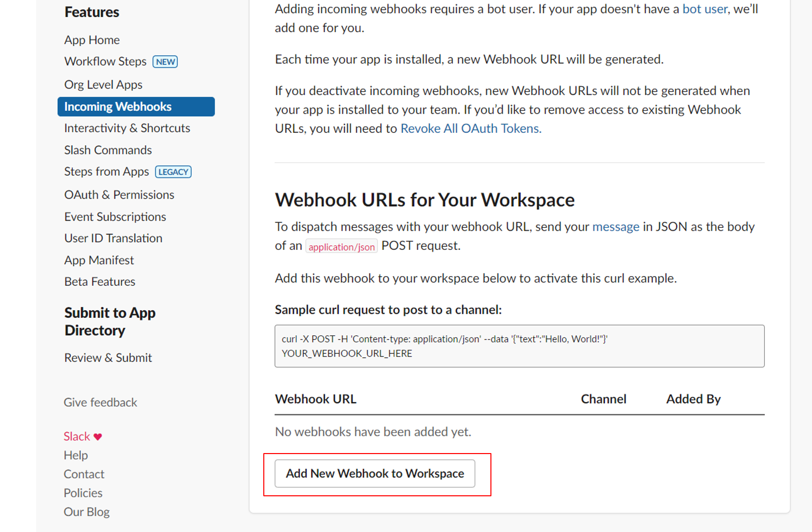The width and height of the screenshot is (812, 532).
Task: Click the Slack heart icon
Action: [x=98, y=436]
